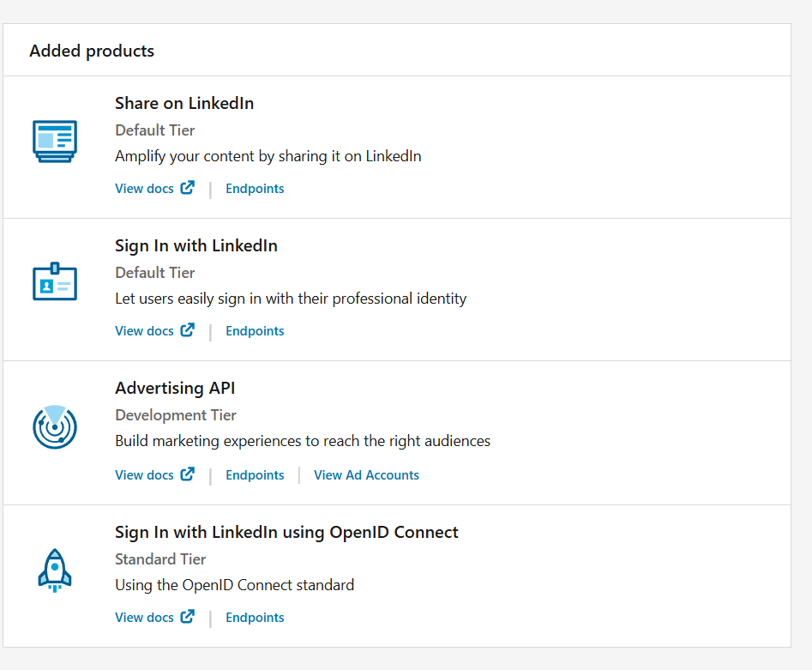Click the Advertising API radar target icon
The height and width of the screenshot is (670, 812).
coord(55,426)
